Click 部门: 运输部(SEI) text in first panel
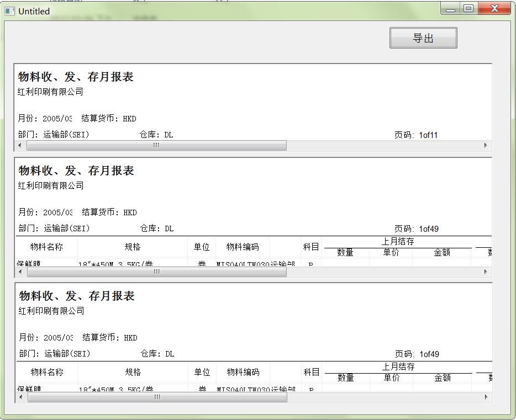The image size is (516, 420). pyautogui.click(x=54, y=135)
